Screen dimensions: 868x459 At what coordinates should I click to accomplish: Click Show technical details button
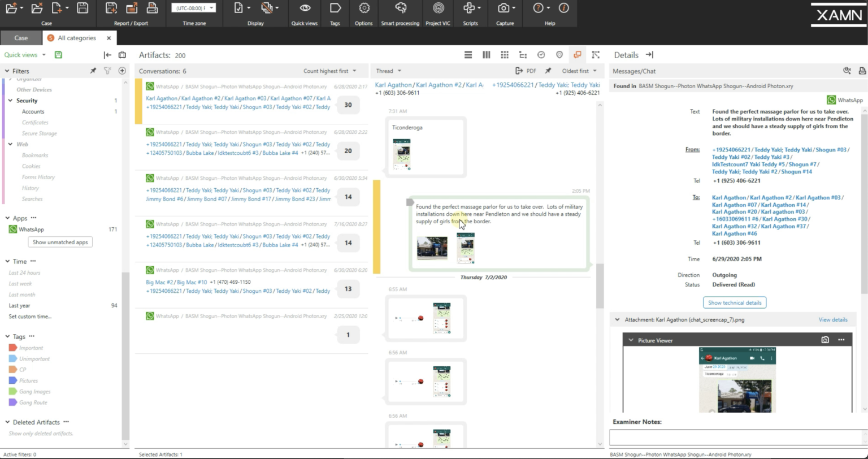coord(734,302)
